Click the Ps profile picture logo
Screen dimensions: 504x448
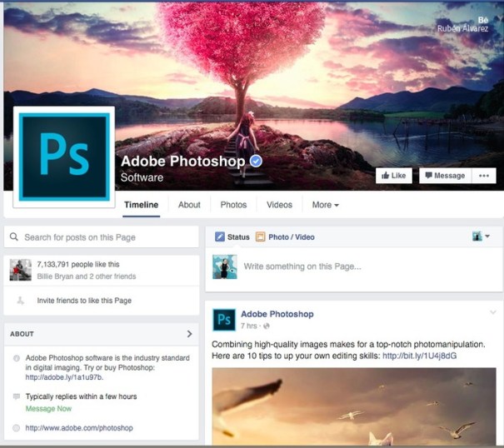point(64,157)
